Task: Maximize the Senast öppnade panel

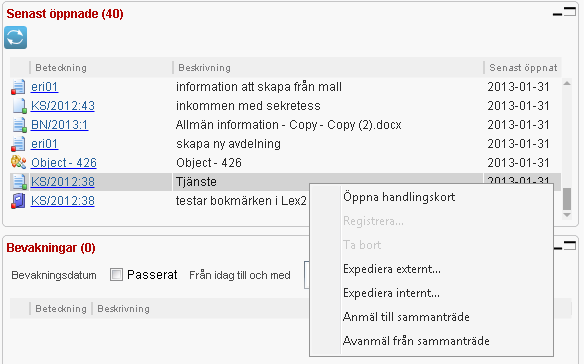Action: pos(570,12)
